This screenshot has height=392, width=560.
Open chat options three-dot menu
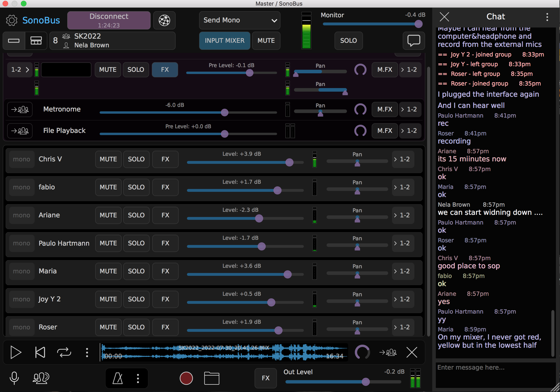point(547,17)
